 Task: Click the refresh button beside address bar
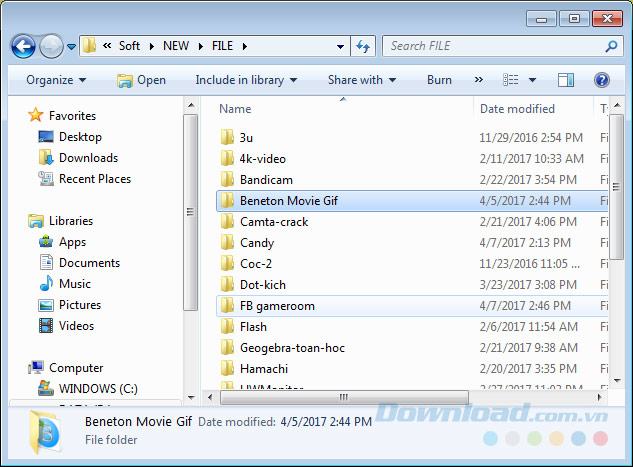pos(363,46)
